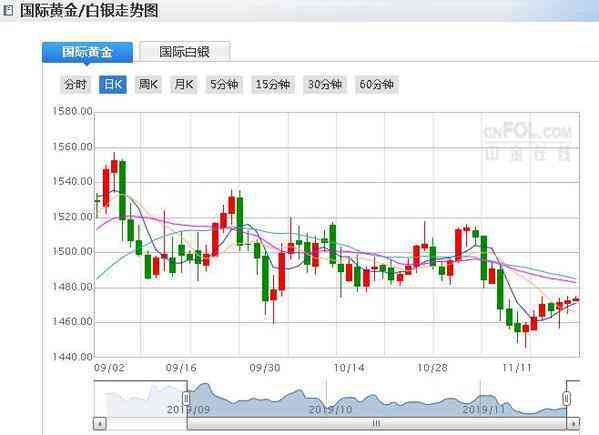This screenshot has width=599, height=435.
Task: Click the right range selector handle
Action: [567, 398]
